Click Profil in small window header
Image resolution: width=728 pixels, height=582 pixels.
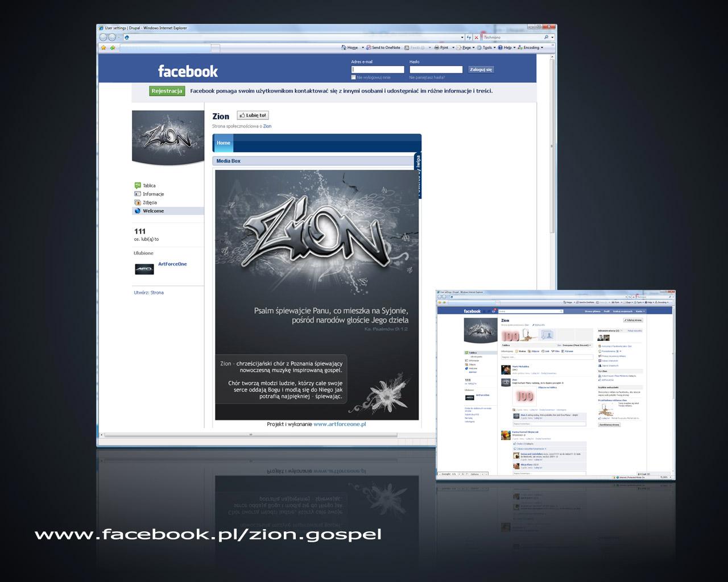(607, 311)
